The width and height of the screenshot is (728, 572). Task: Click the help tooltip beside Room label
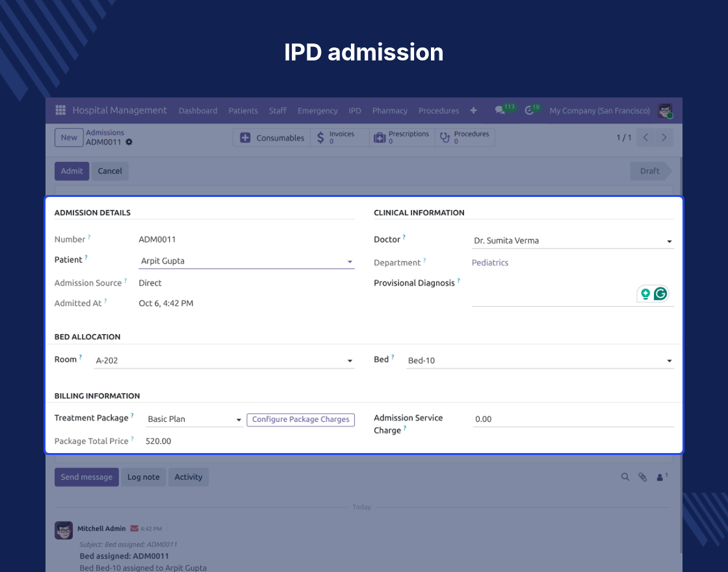click(x=81, y=357)
